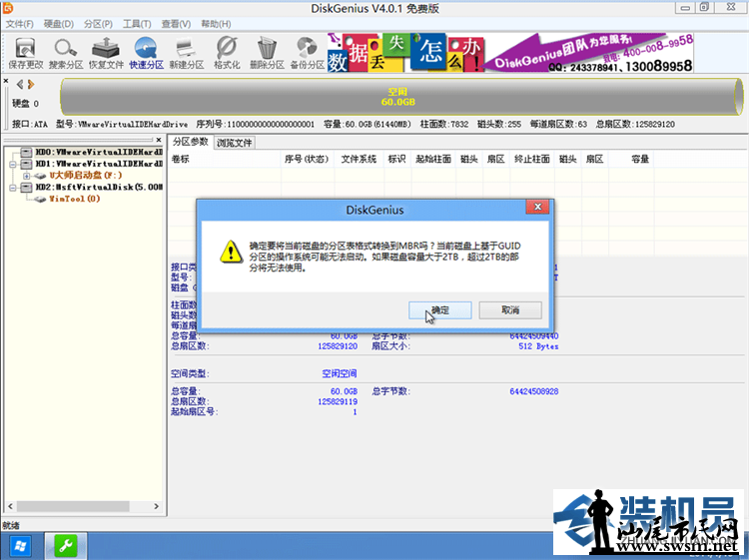This screenshot has height=560, width=749.
Task: Open the 分区(P) menu
Action: coord(98,24)
